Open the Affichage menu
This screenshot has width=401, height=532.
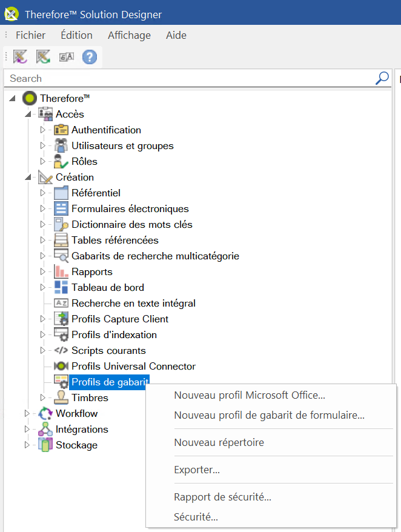[x=129, y=35]
